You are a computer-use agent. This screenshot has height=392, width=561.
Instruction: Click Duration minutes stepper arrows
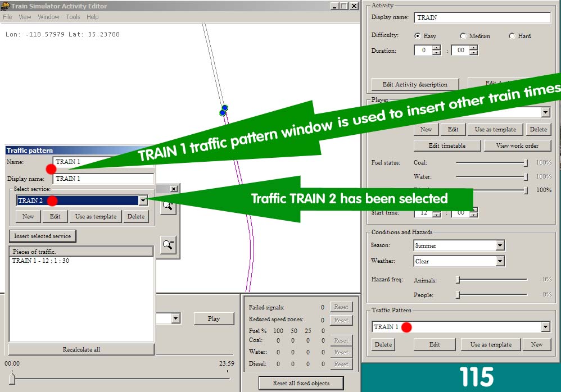click(473, 51)
